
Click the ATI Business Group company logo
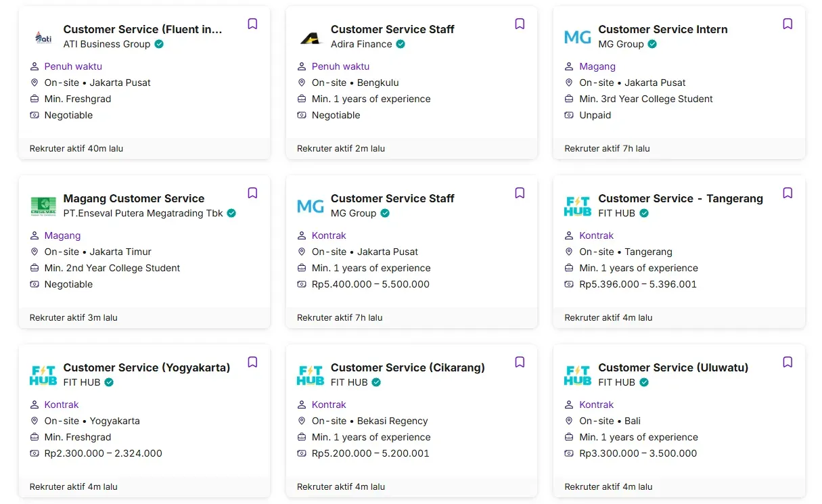pyautogui.click(x=43, y=37)
